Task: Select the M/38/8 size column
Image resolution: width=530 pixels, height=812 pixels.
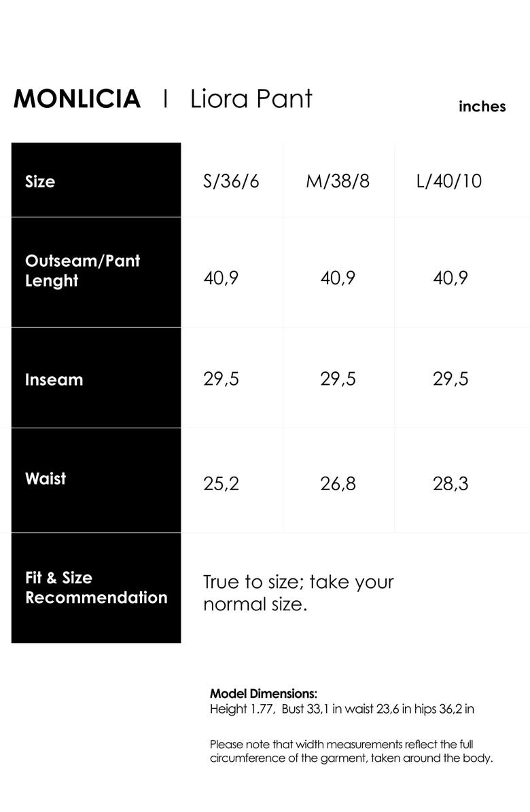Action: point(338,181)
